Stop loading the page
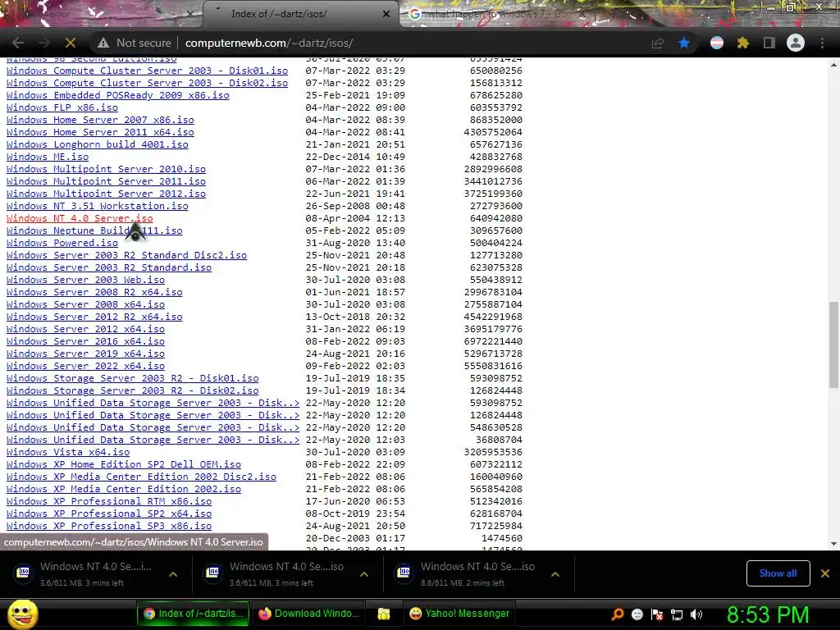 coord(71,43)
